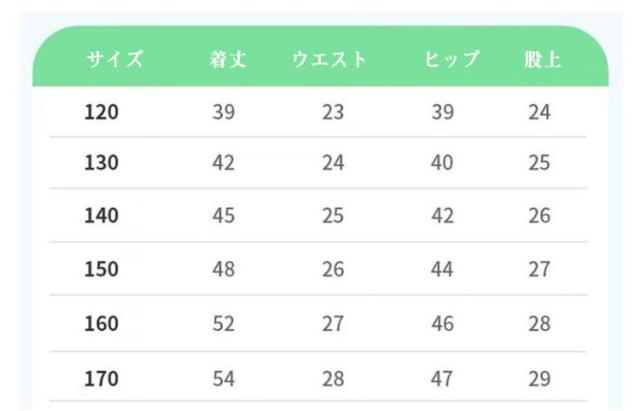
Task: Select ヒップ value 44 for size 150
Action: click(442, 269)
